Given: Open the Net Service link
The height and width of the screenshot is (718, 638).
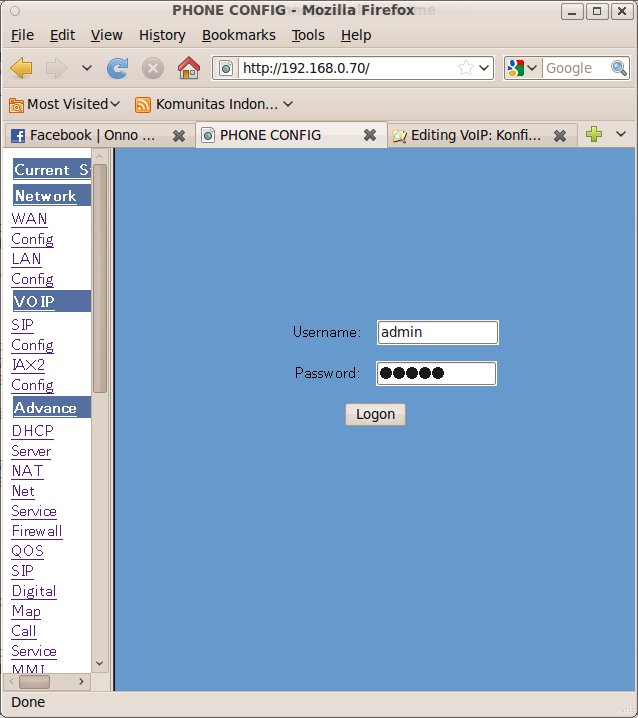Looking at the screenshot, I should [34, 501].
